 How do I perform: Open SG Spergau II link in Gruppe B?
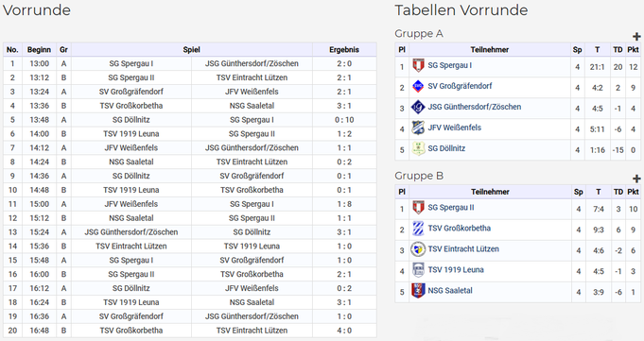(x=450, y=208)
